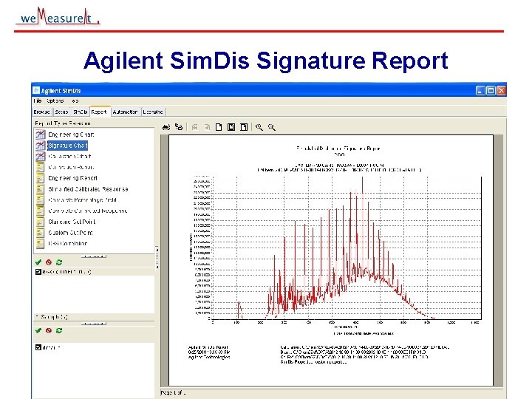This screenshot has height=399, width=532.
Task: Click vertical splitter grip beside report preview
Action: pyautogui.click(x=157, y=258)
